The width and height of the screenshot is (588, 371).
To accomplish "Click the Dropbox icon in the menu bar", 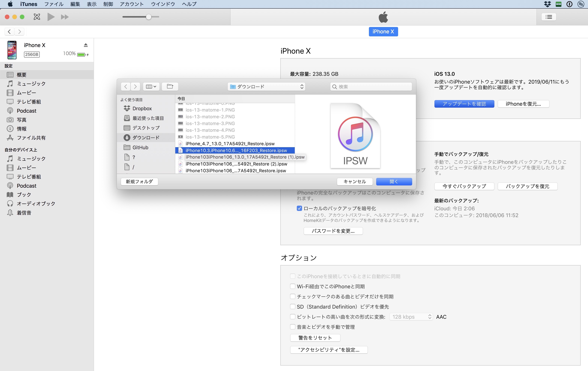I will coord(548,4).
